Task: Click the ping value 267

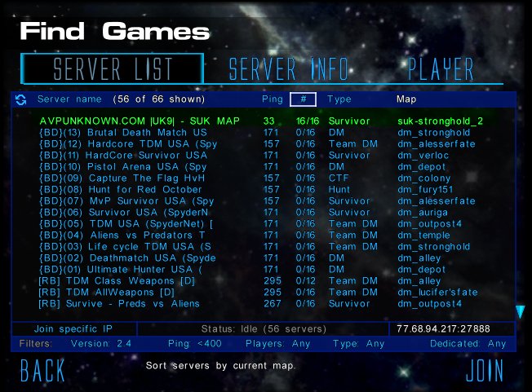Action: [272, 303]
